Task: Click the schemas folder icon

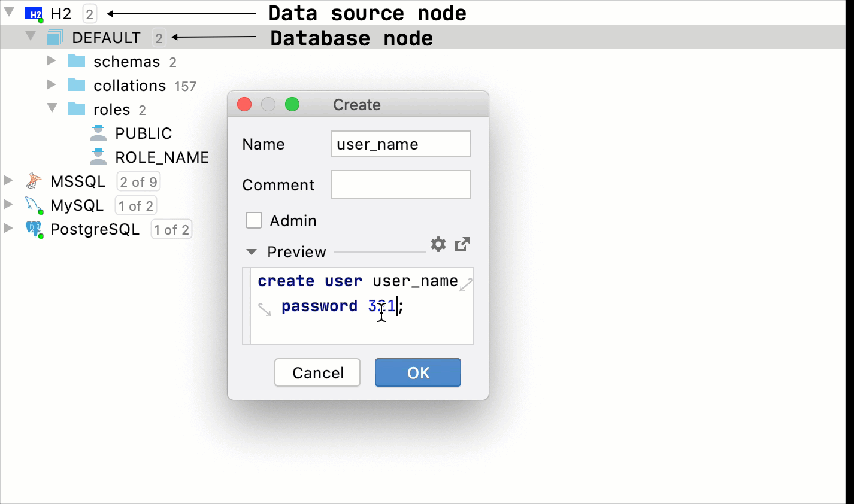Action: [77, 61]
